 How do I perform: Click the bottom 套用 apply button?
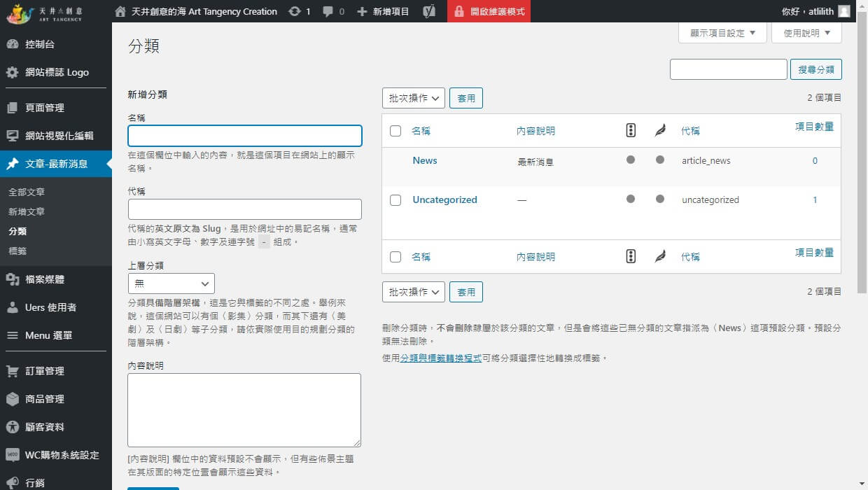click(466, 292)
